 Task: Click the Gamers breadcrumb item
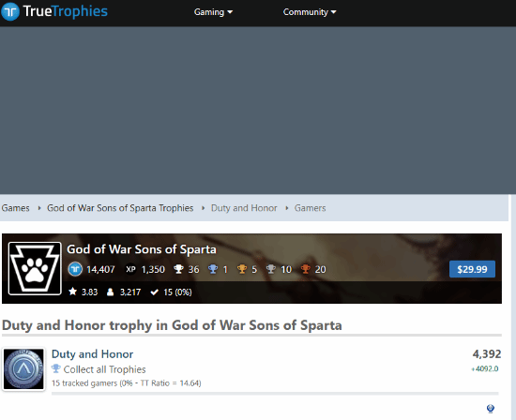310,208
